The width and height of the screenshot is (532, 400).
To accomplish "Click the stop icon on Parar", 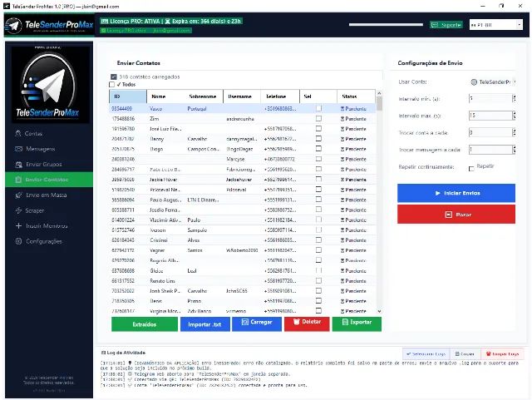I will 449,215.
